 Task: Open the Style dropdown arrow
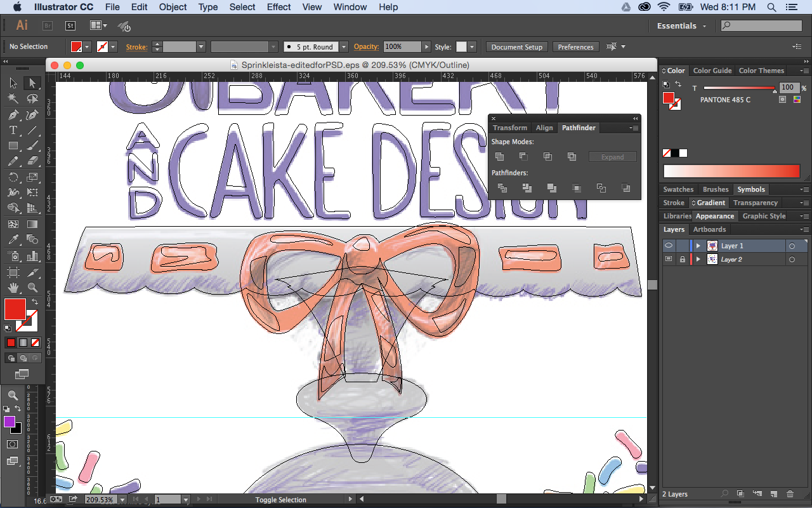point(472,47)
